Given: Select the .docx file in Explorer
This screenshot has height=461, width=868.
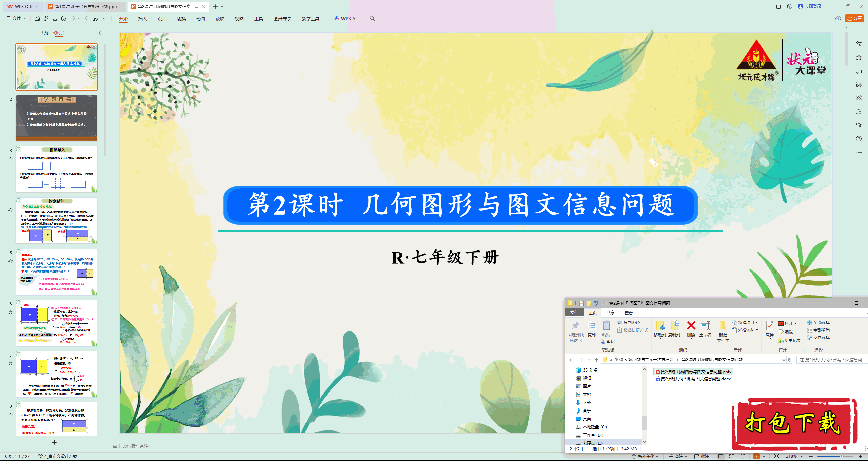Looking at the screenshot, I should 693,379.
